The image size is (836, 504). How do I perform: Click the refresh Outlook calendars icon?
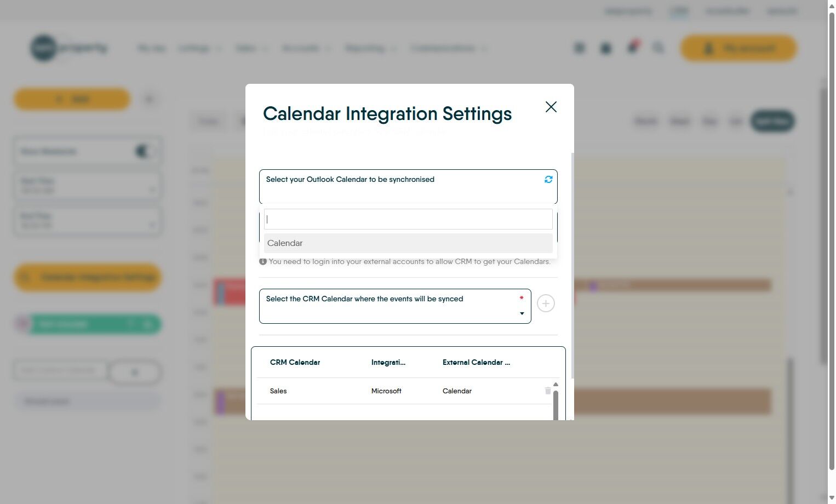548,180
